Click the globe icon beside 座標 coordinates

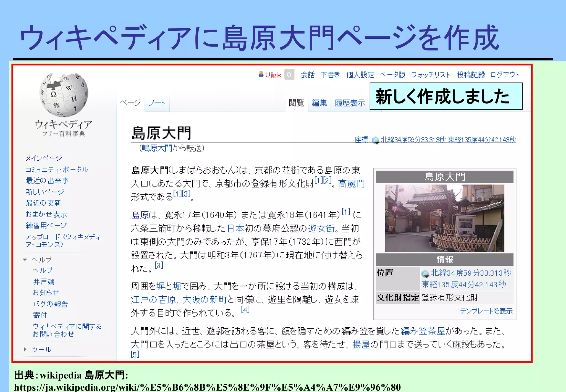(376, 140)
